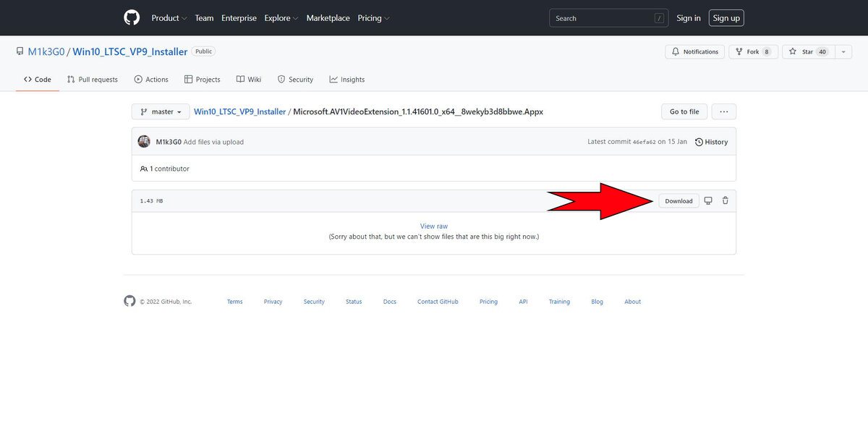The width and height of the screenshot is (868, 424).
Task: Switch to the Actions tab
Action: pos(151,80)
